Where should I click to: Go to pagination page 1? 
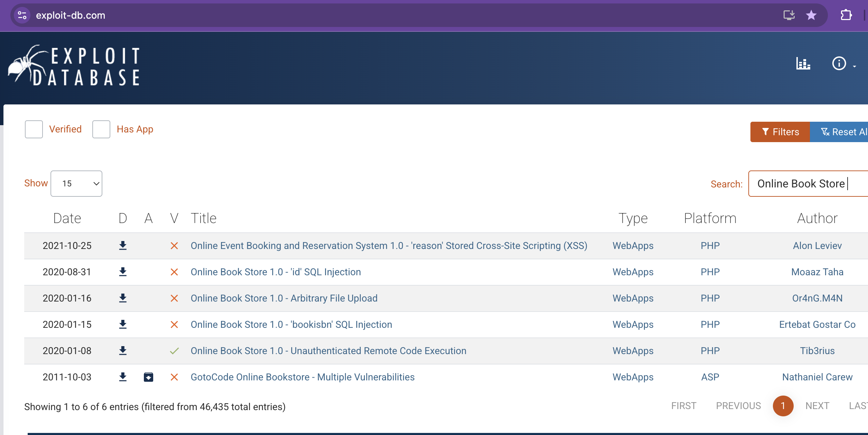(783, 406)
